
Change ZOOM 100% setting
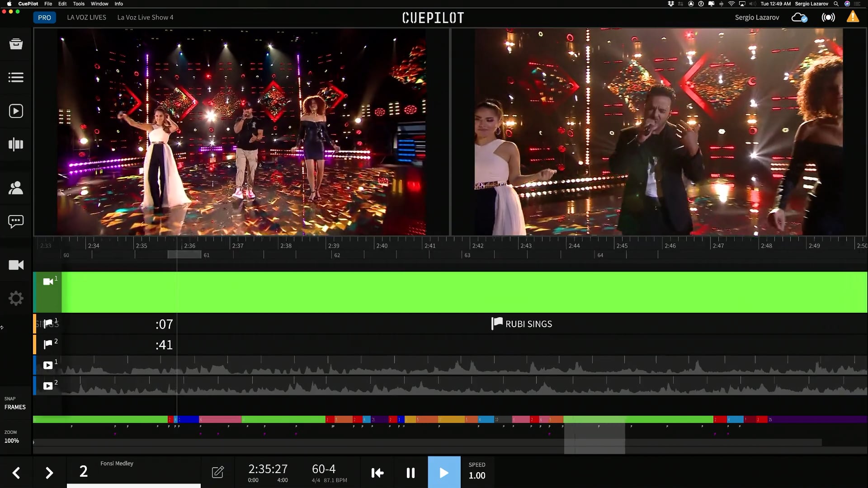coord(12,436)
